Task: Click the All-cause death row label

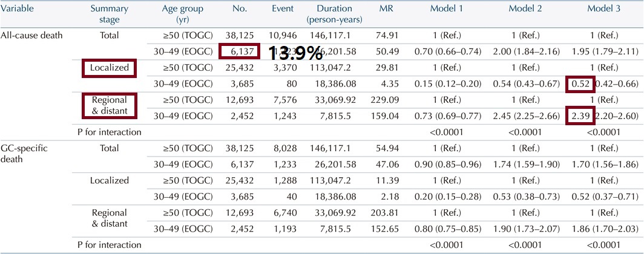Action: coord(32,35)
